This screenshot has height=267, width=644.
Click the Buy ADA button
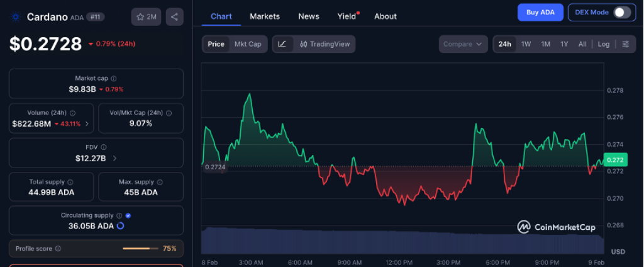tap(540, 13)
